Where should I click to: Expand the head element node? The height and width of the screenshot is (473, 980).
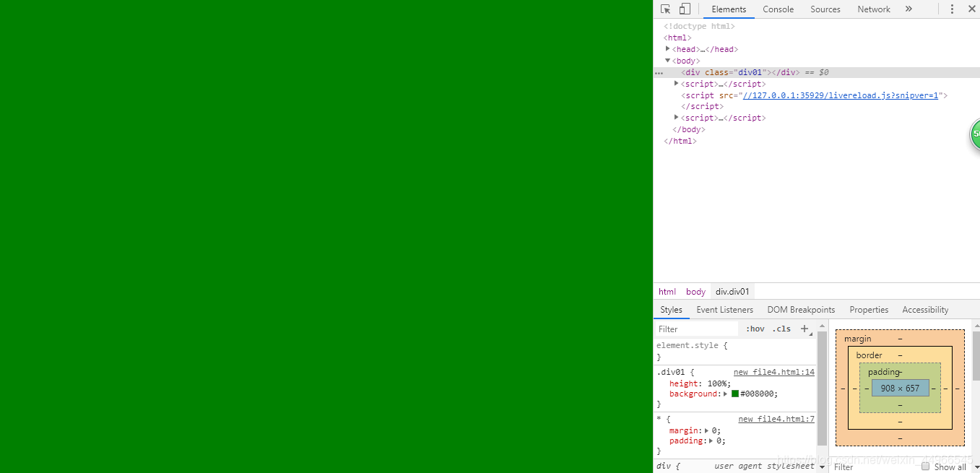click(x=668, y=49)
